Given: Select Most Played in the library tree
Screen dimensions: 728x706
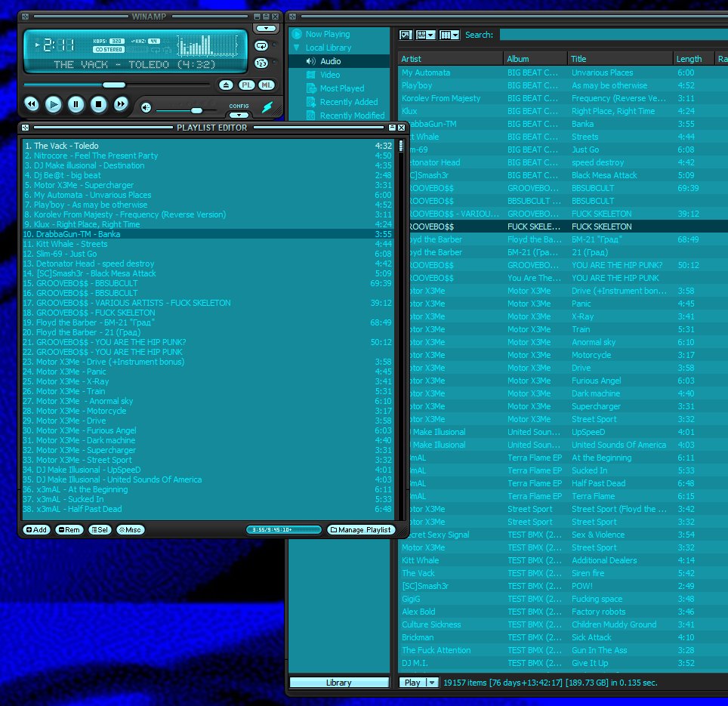Looking at the screenshot, I should [341, 88].
